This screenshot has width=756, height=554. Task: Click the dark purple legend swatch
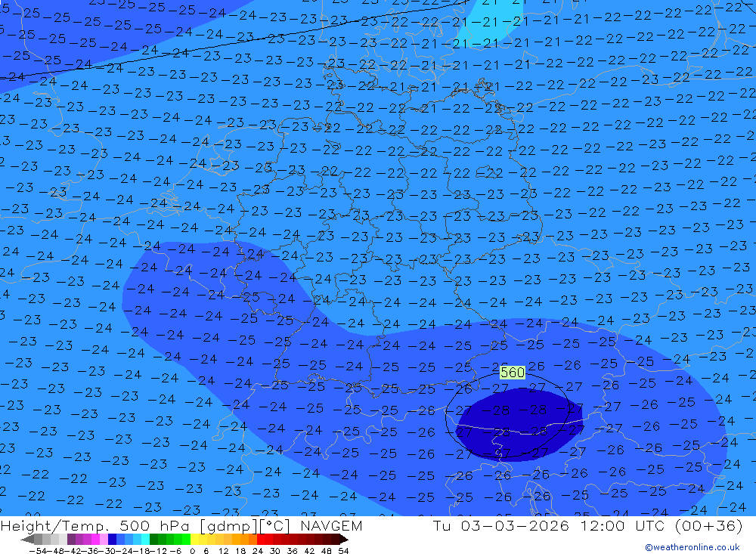(x=71, y=540)
